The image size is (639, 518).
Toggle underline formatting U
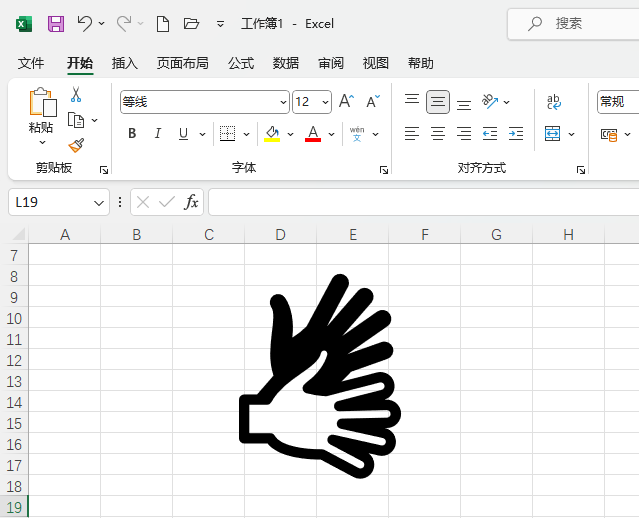coord(183,134)
